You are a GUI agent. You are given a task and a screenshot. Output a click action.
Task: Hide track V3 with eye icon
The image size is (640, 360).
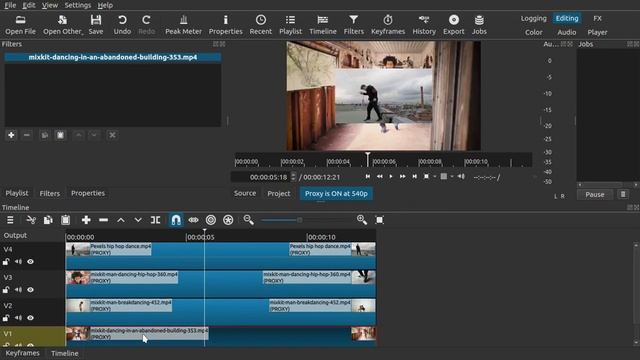[x=31, y=290]
